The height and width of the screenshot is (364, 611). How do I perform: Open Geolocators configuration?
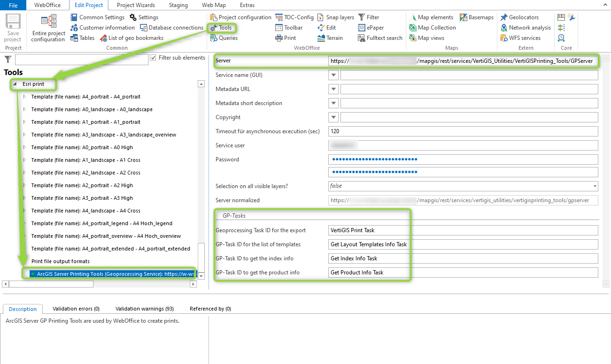[504, 17]
